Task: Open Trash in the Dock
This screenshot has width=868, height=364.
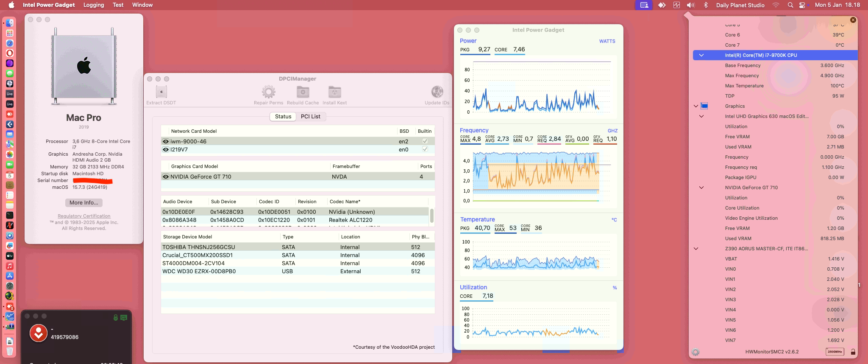Action: [9, 352]
